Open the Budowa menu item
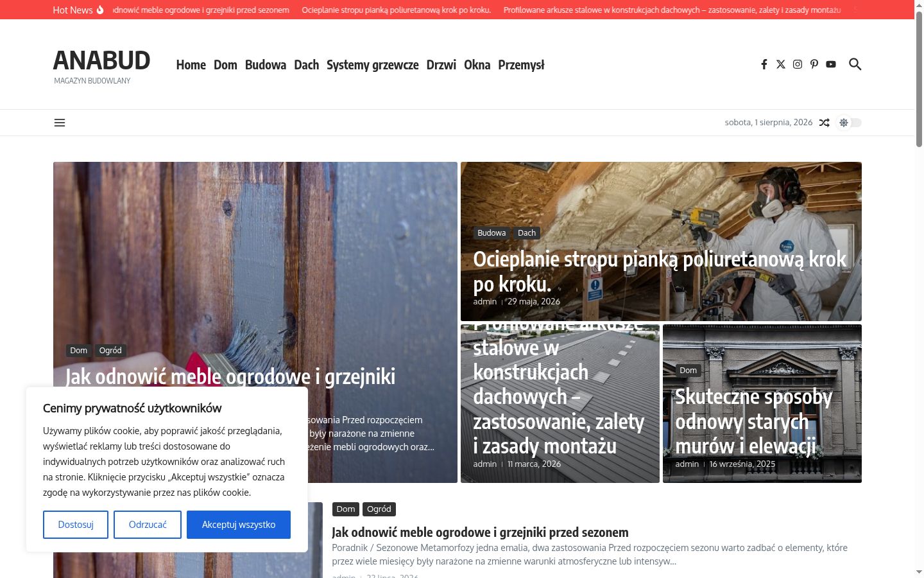 click(266, 65)
